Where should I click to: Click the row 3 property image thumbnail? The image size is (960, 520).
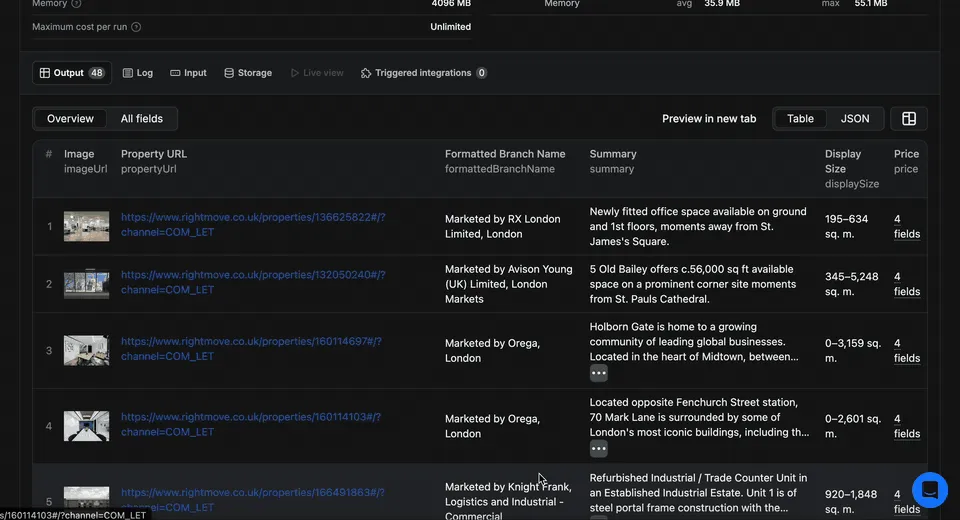[x=86, y=350]
